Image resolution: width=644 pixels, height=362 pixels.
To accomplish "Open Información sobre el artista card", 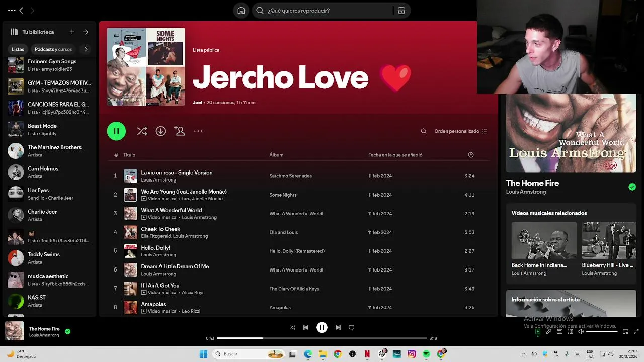I will click(571, 303).
